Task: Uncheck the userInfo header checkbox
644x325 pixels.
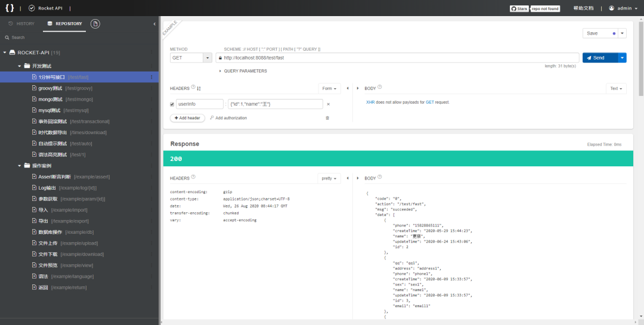Action: coord(172,104)
